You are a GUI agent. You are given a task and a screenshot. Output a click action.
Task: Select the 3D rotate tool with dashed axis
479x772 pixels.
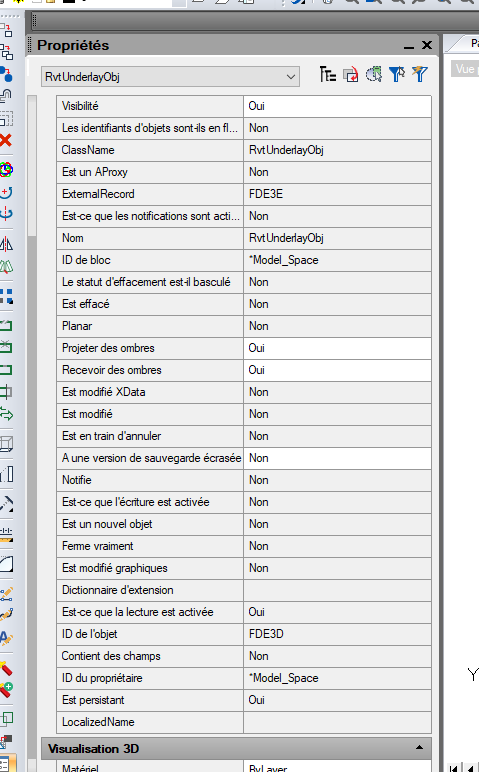click(x=6, y=214)
